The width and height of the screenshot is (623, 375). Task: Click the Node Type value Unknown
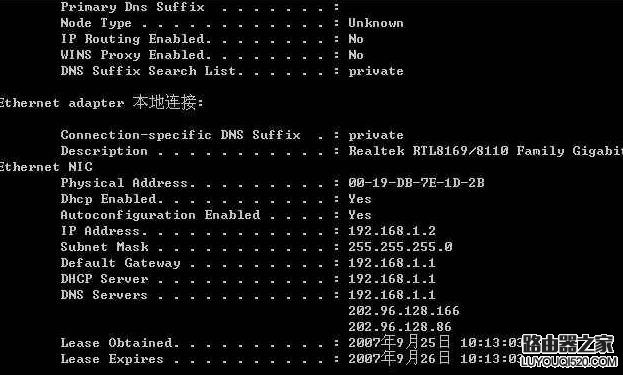(x=376, y=23)
